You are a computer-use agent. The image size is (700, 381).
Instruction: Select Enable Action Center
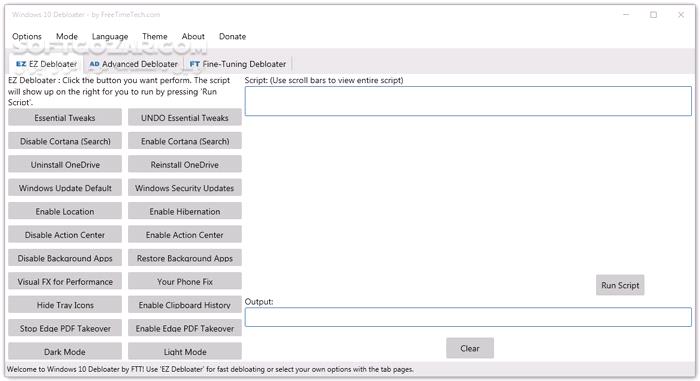click(x=185, y=235)
